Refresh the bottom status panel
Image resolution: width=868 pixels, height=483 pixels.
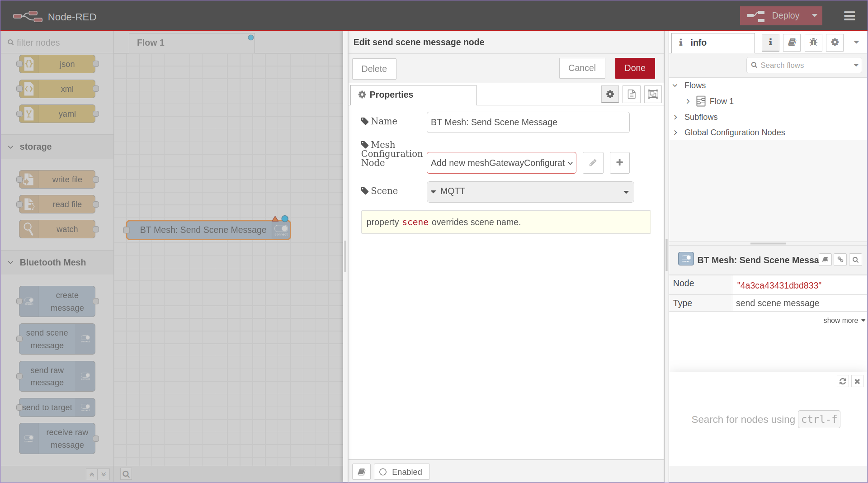(842, 381)
